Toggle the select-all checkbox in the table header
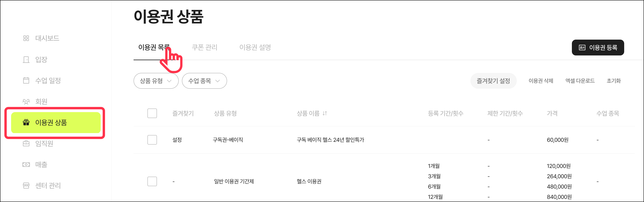Screen dimensions: 644x202 tap(152, 113)
